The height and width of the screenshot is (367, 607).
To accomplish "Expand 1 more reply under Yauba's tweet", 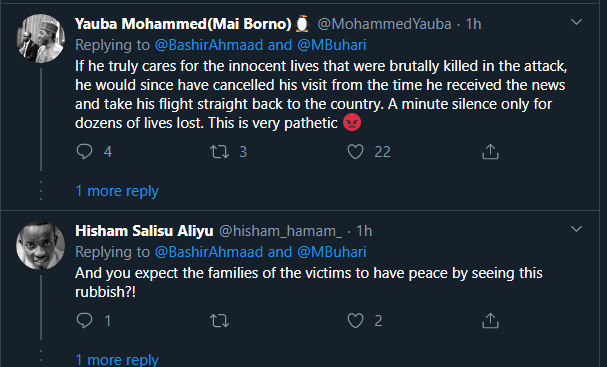I will click(117, 191).
